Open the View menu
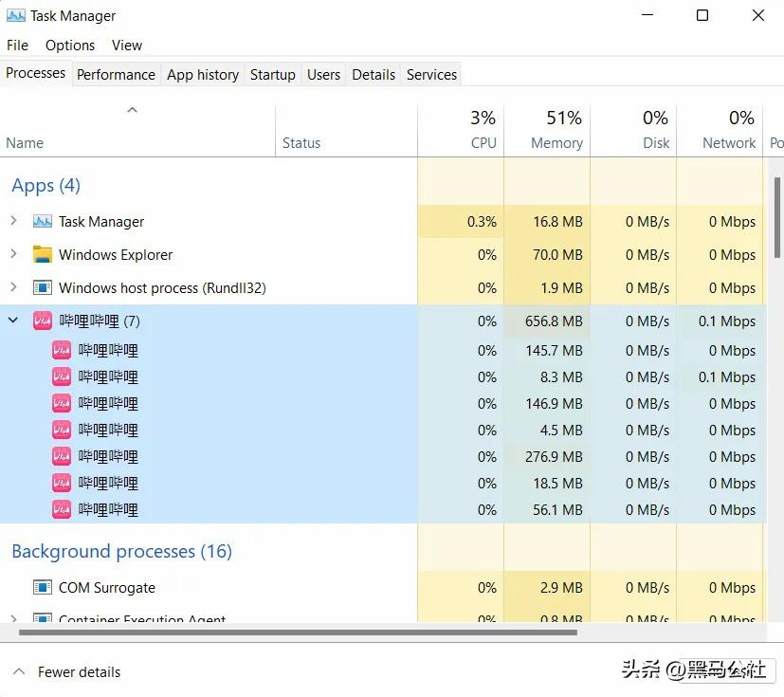This screenshot has height=697, width=784. (x=127, y=46)
